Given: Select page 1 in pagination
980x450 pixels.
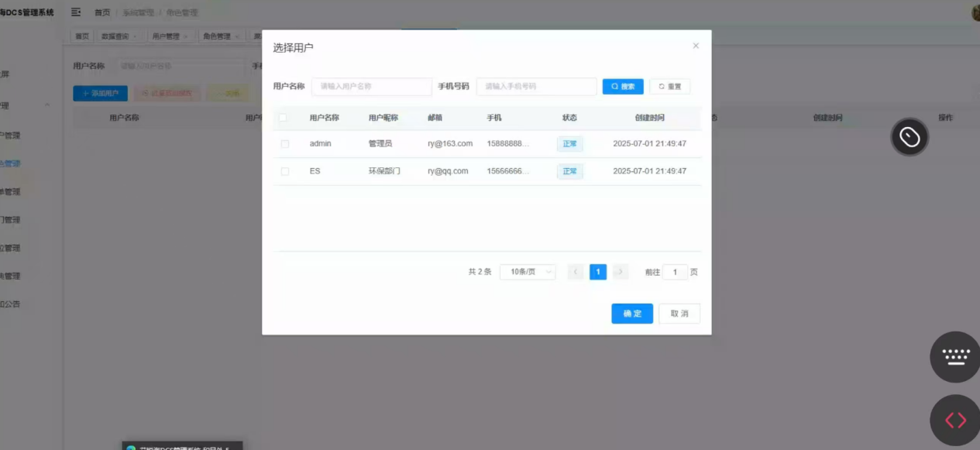Looking at the screenshot, I should (598, 272).
